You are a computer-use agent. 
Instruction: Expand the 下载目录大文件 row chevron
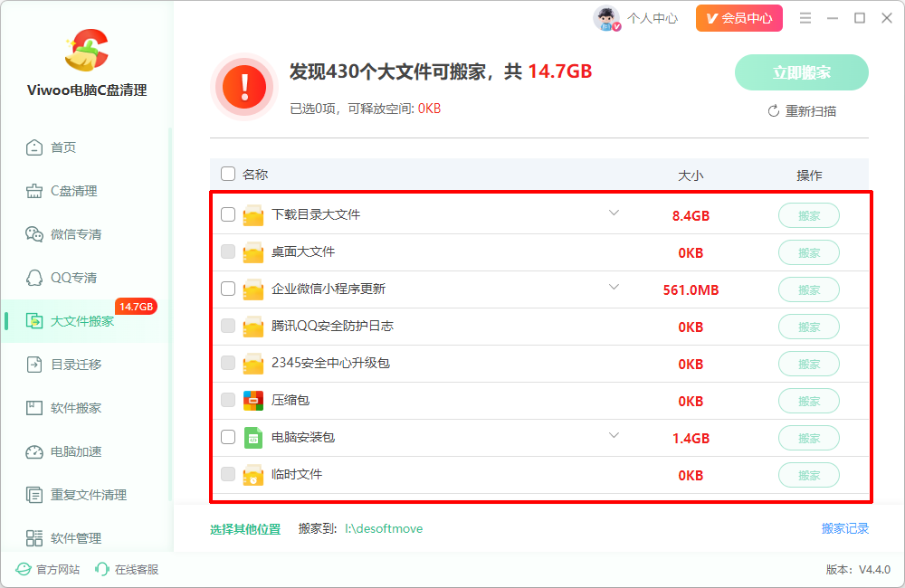tap(614, 213)
